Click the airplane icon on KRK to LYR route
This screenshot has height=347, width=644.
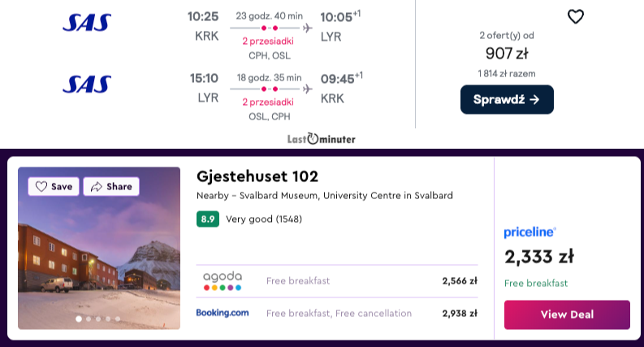coord(307,28)
